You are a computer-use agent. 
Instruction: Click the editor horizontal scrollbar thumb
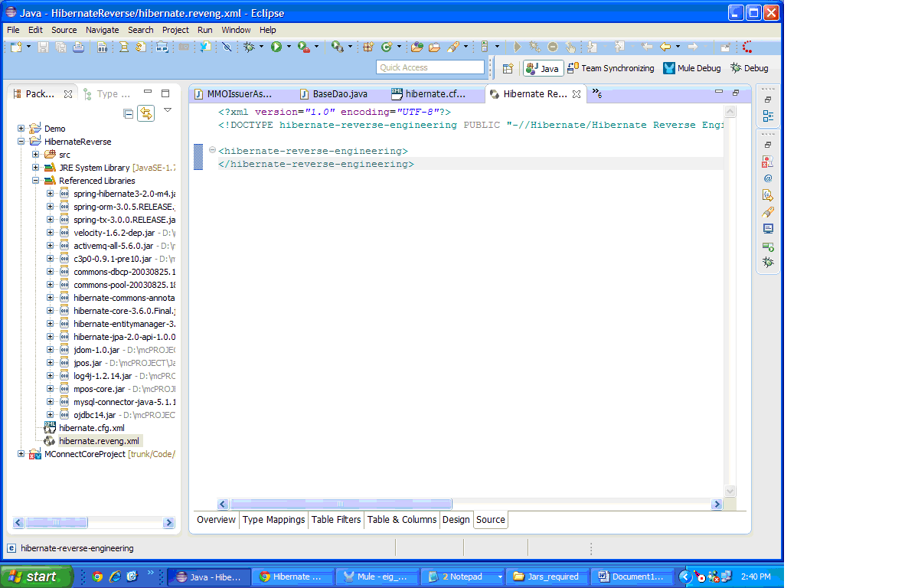coord(341,504)
